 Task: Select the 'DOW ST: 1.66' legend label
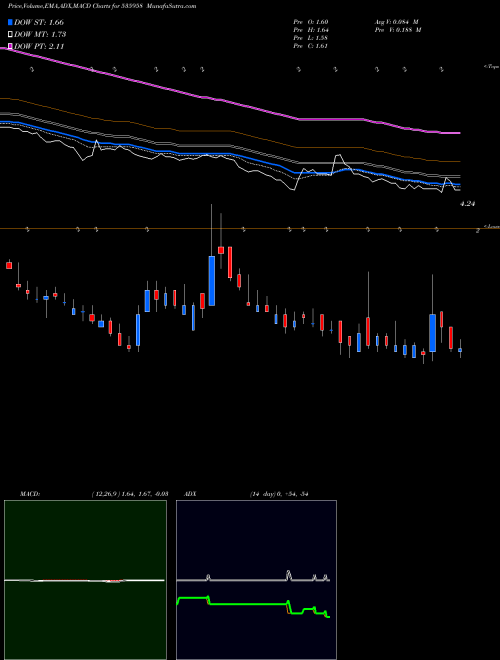pos(39,22)
